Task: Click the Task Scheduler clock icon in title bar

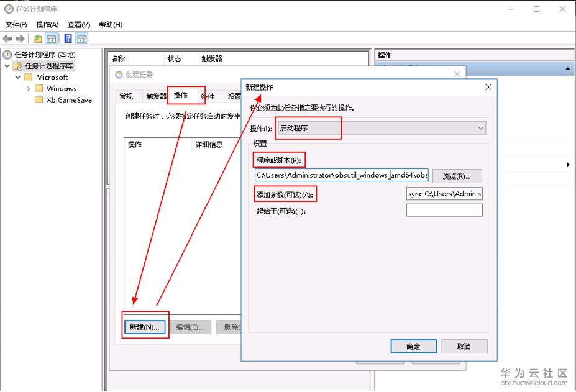Action: pyautogui.click(x=9, y=9)
